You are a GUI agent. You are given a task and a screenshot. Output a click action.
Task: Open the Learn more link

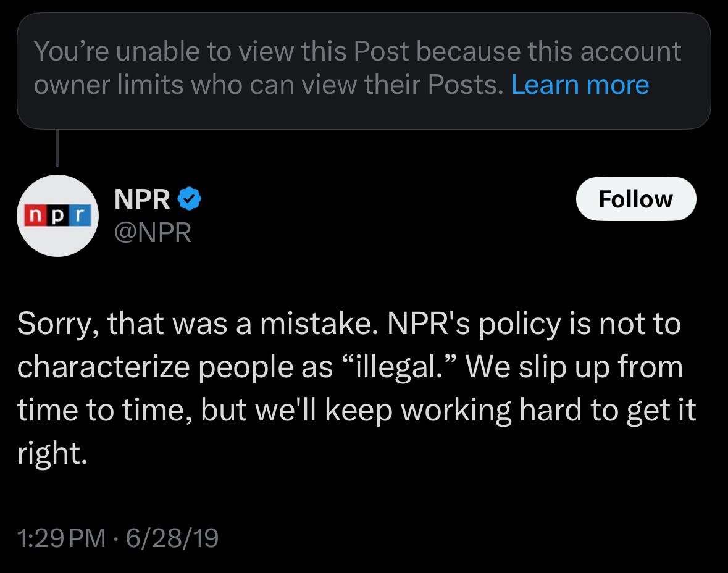tap(580, 85)
